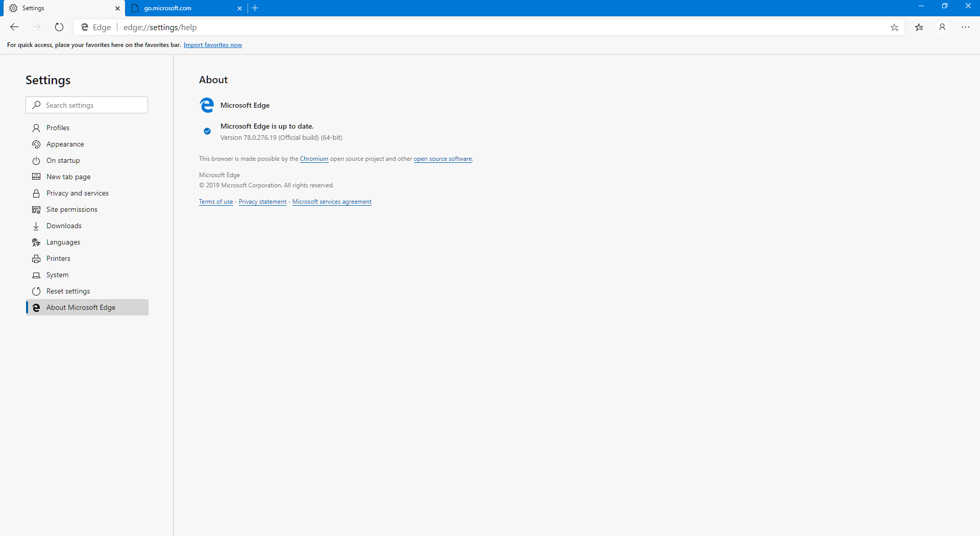Open the open source software link
The image size is (980, 536).
(443, 159)
